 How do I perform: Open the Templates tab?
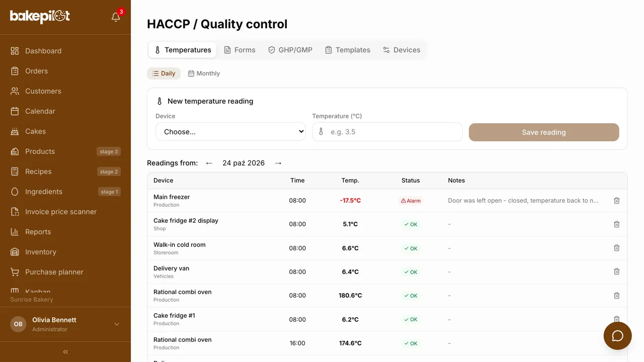tap(348, 50)
